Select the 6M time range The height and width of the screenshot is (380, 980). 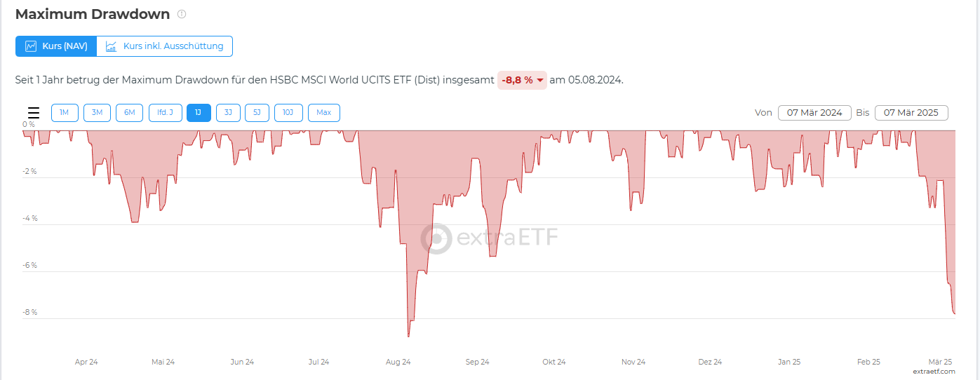130,113
